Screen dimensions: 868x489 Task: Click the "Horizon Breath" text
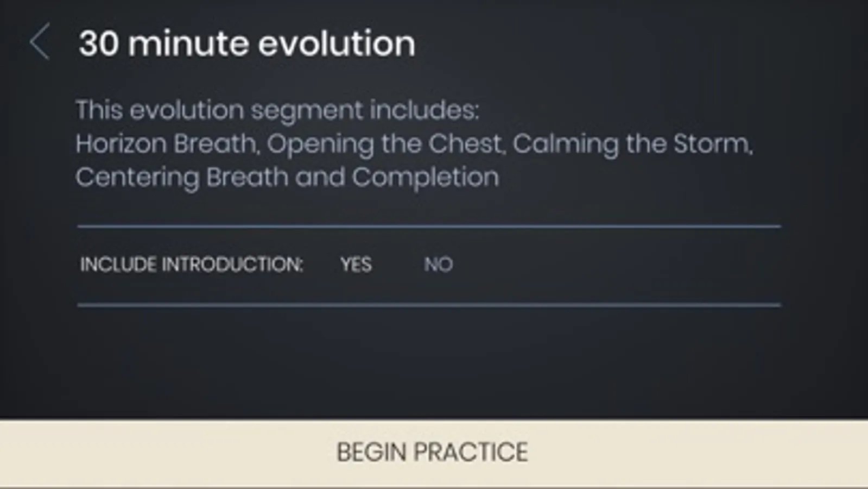tap(166, 144)
